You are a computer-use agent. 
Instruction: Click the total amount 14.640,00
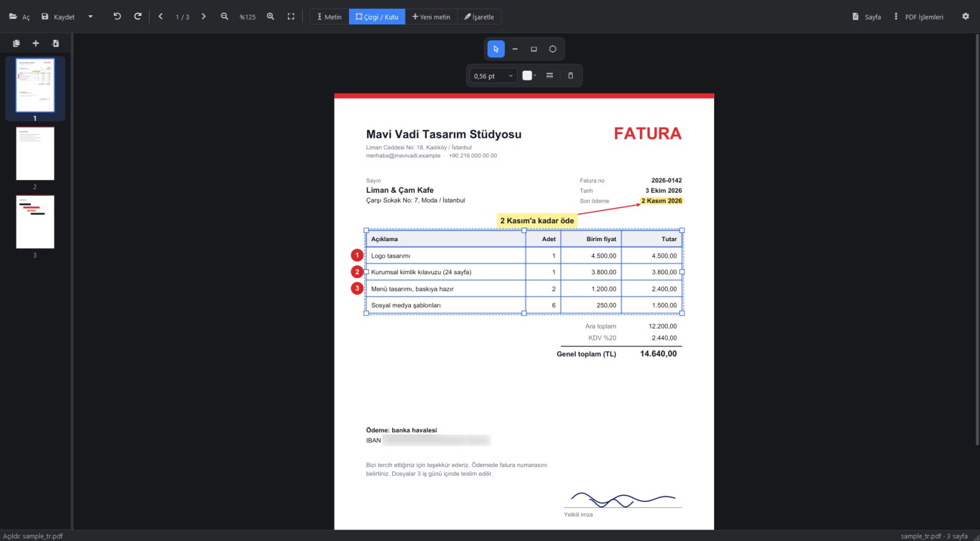point(658,354)
